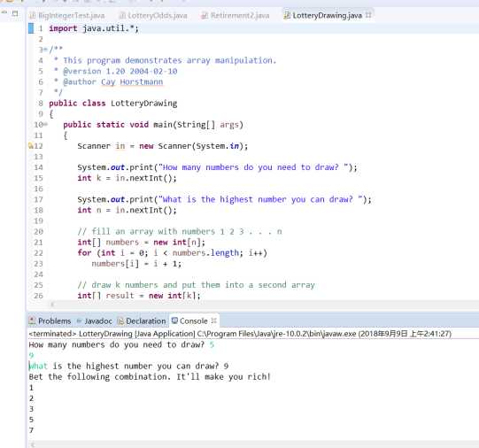Click the console output number 7
This screenshot has width=479, height=448.
tap(31, 430)
